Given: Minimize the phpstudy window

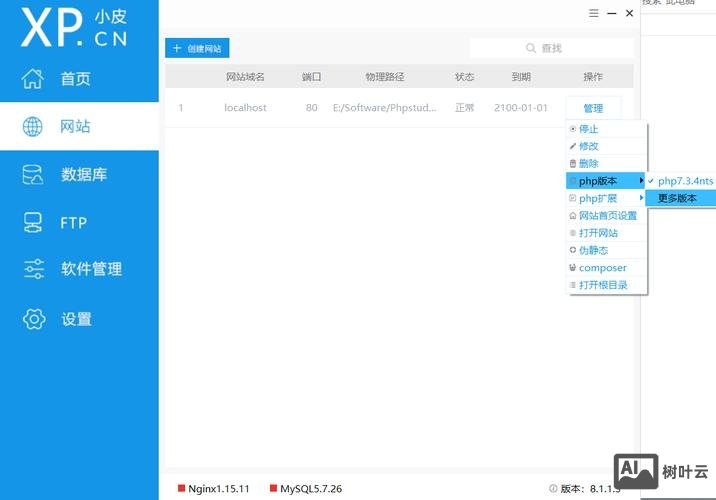Looking at the screenshot, I should click(x=612, y=14).
